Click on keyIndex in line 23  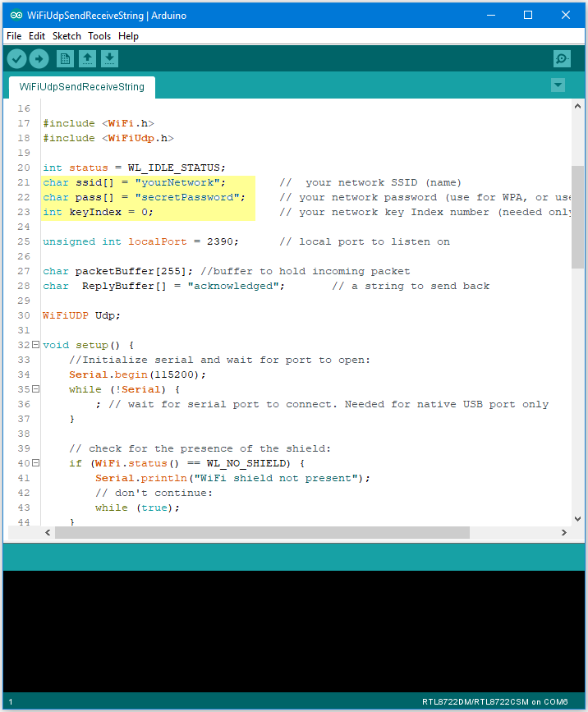95,212
